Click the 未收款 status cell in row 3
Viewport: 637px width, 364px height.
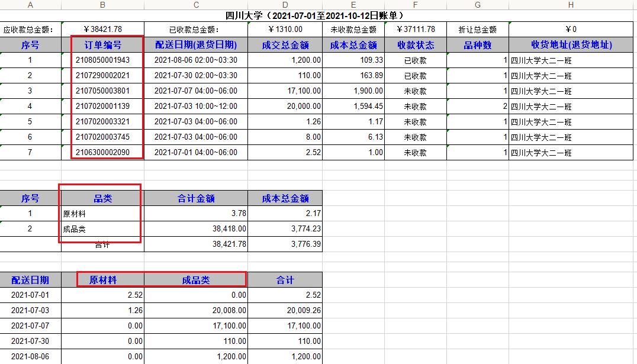415,91
